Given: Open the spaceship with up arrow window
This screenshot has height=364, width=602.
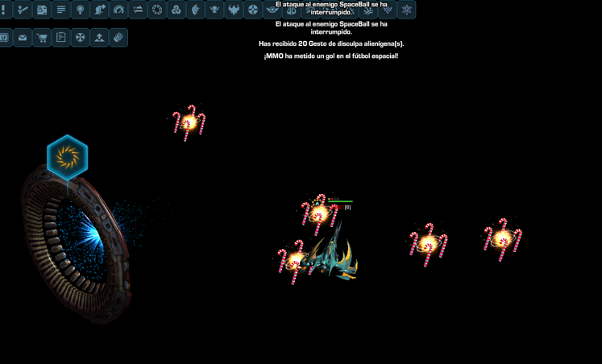Looking at the screenshot, I should (23, 10).
